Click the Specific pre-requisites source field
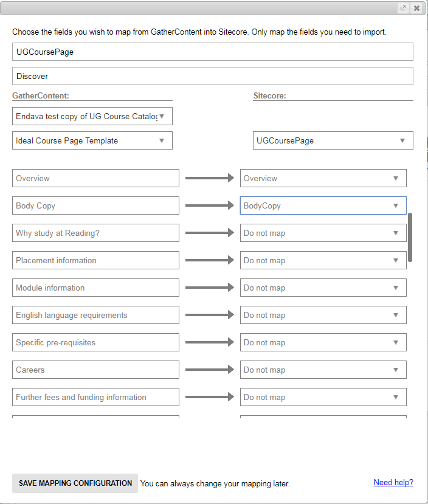Image resolution: width=428 pixels, height=504 pixels. [96, 342]
